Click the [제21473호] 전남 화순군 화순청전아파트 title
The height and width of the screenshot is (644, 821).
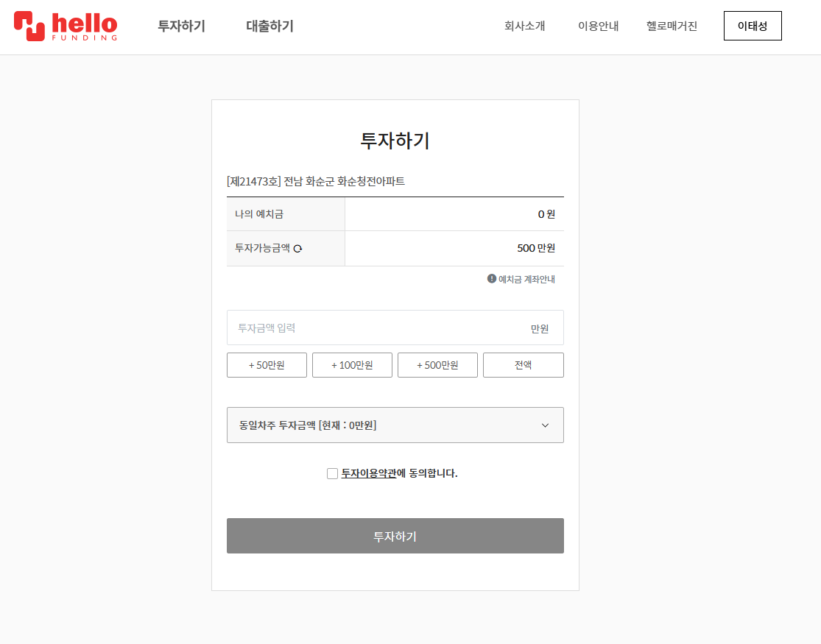[316, 181]
